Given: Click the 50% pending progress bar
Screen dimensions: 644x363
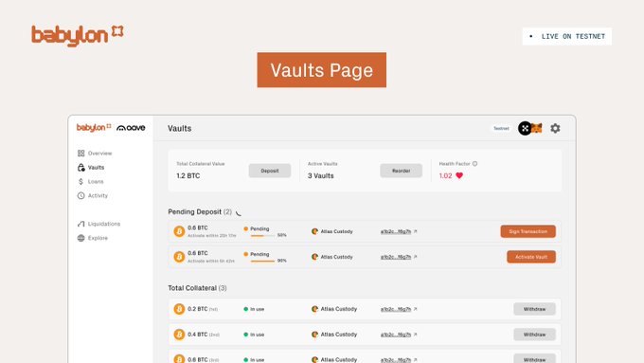Looking at the screenshot, I should pyautogui.click(x=262, y=236).
